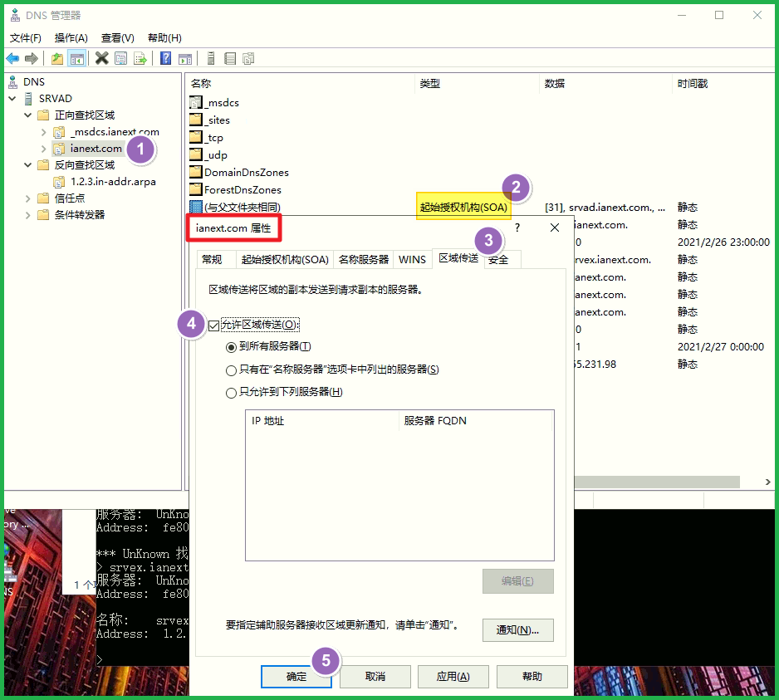Sort by the 时间戳 column header
Screen dimensions: 779x700
coord(723,84)
